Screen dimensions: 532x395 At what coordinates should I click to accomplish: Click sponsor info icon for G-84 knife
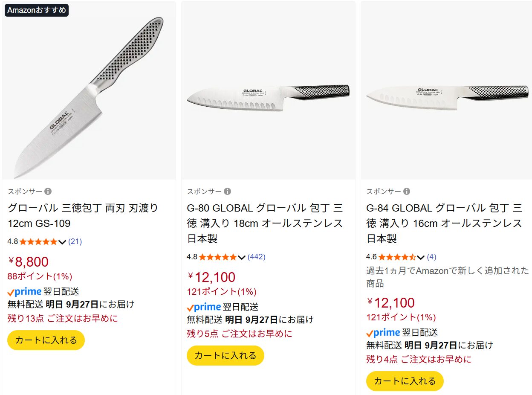pyautogui.click(x=407, y=191)
